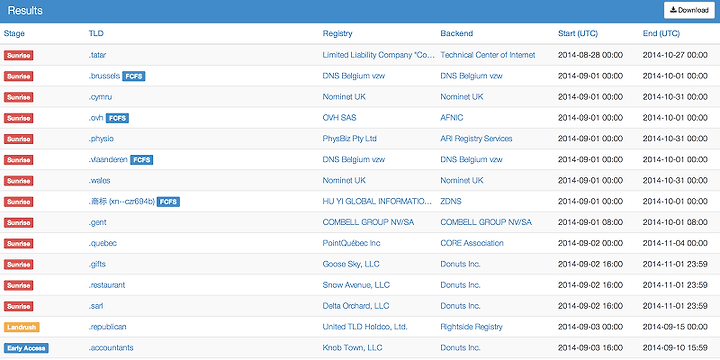Open the Knob Town, LLC registry link
The width and height of the screenshot is (720, 360).
pyautogui.click(x=353, y=348)
